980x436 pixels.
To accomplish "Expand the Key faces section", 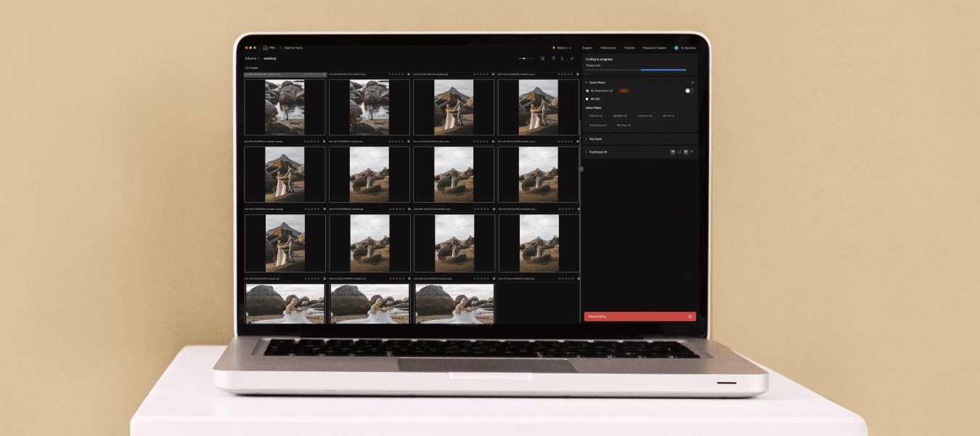I will pos(587,139).
